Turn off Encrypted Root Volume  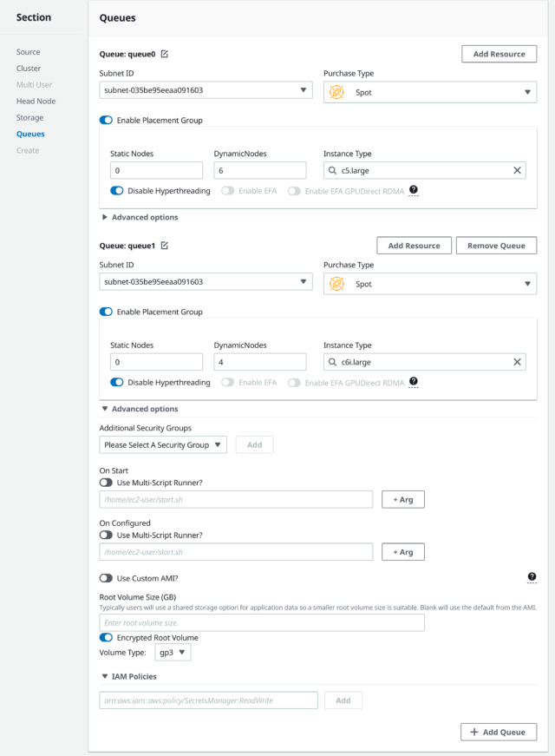[x=108, y=636]
